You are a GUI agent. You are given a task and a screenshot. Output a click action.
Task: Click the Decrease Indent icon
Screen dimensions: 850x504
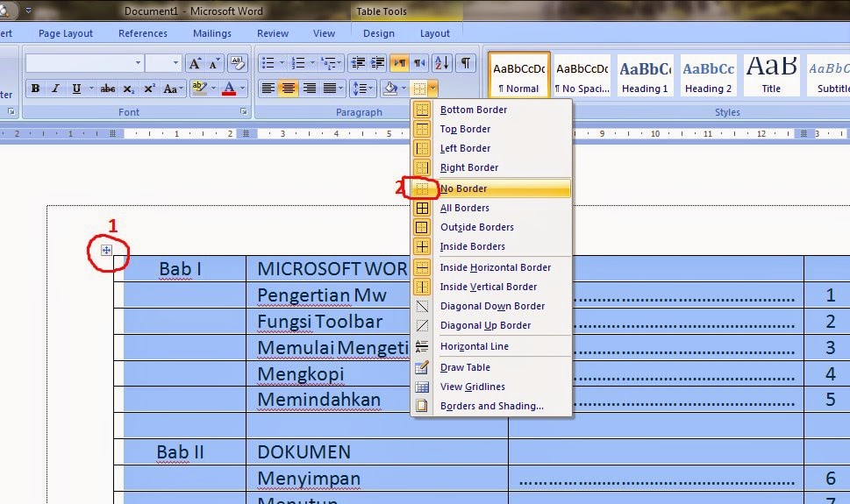click(358, 63)
